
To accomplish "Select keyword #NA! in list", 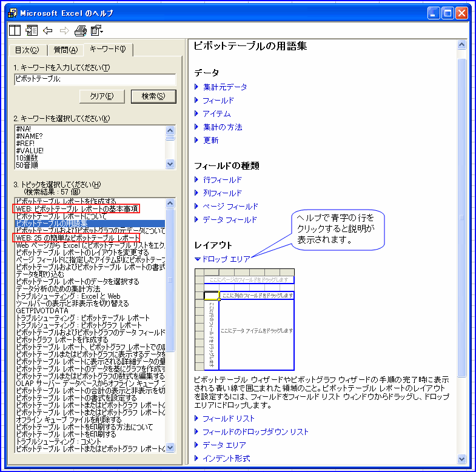I will click(24, 129).
